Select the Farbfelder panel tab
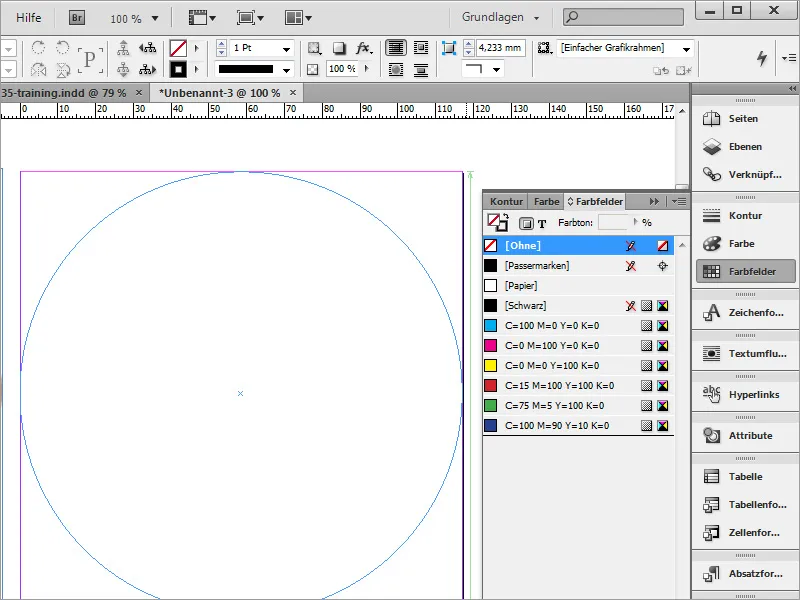This screenshot has width=800, height=600. click(x=595, y=202)
